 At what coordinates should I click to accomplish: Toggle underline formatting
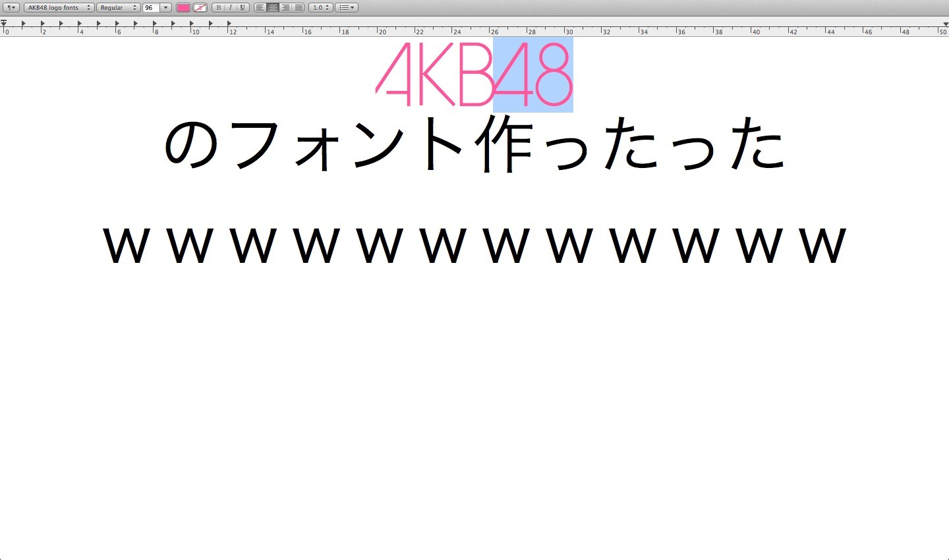pyautogui.click(x=243, y=8)
